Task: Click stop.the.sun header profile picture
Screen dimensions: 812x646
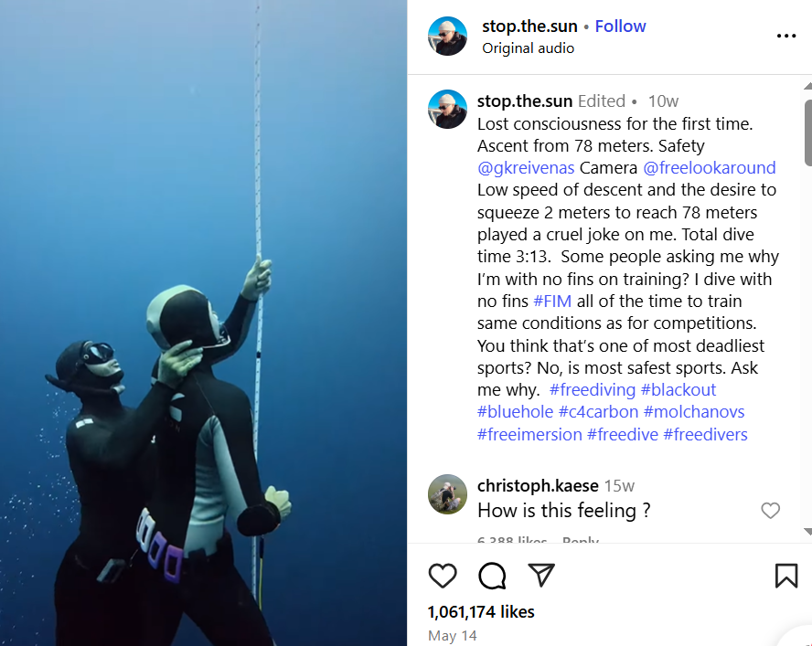Action: click(448, 37)
